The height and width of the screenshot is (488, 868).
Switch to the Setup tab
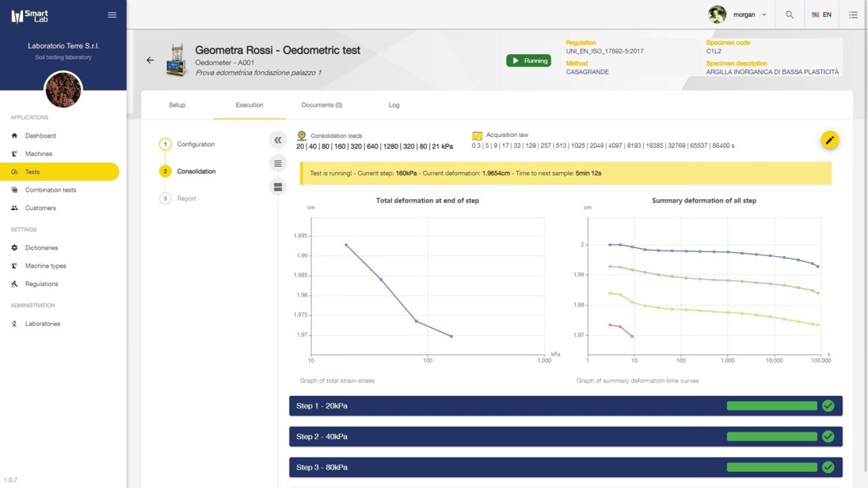[x=177, y=105]
